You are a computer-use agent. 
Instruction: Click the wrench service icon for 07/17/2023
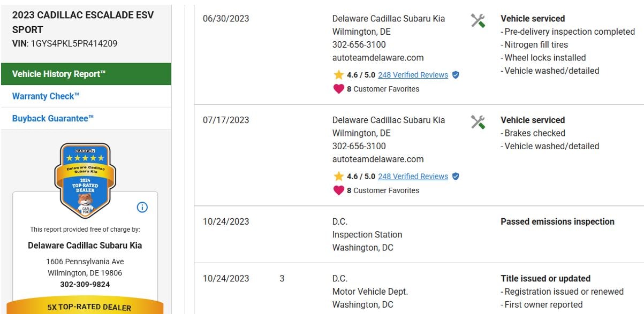pos(478,122)
